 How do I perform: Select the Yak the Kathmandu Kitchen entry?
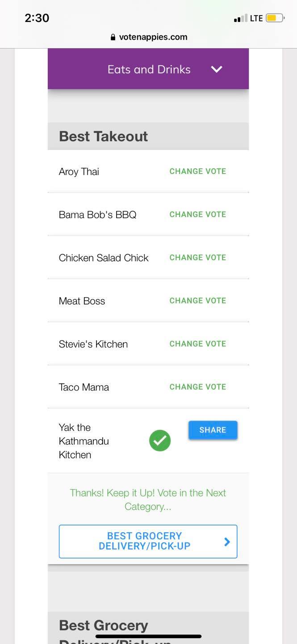(x=84, y=441)
